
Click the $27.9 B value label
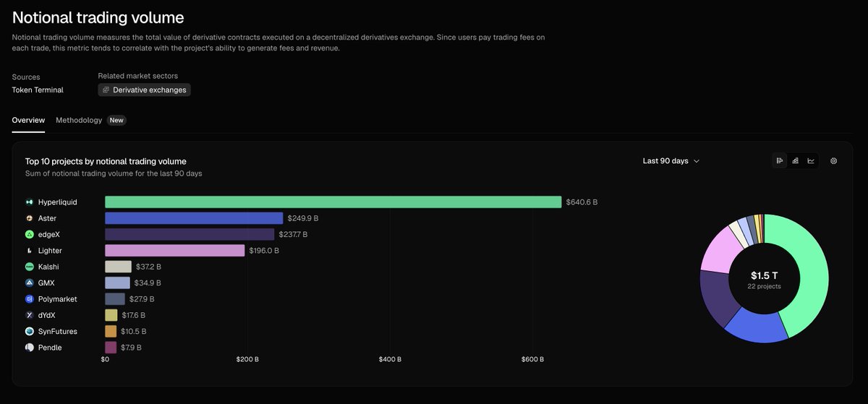click(x=142, y=299)
